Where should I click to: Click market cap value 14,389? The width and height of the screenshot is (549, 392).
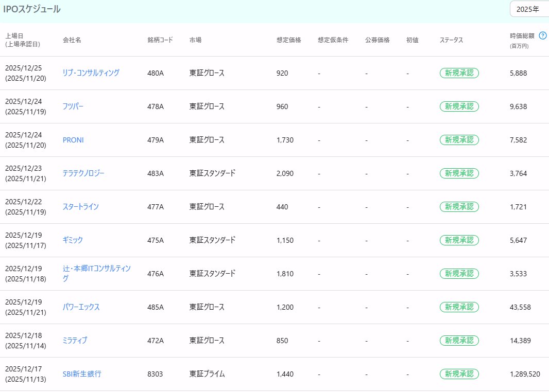pyautogui.click(x=520, y=341)
